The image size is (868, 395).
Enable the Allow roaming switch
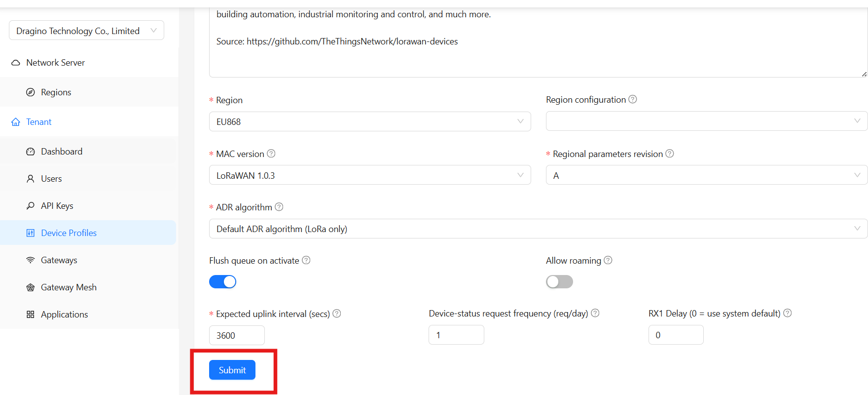click(559, 282)
